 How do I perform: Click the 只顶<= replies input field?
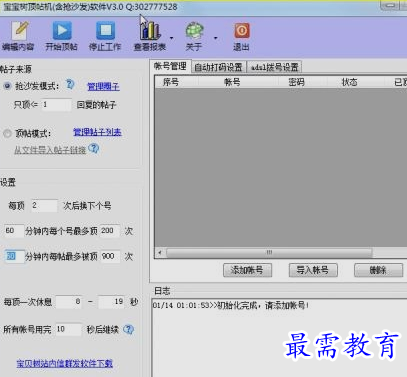pyautogui.click(x=56, y=105)
